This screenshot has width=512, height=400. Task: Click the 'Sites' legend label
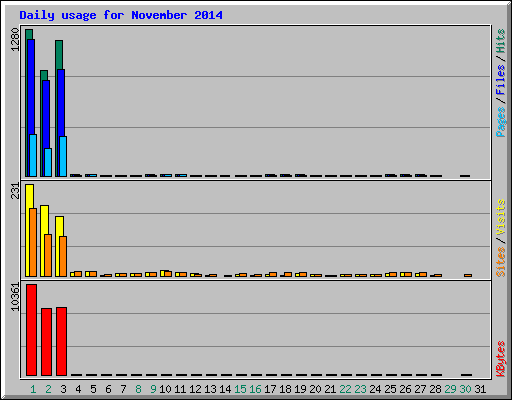point(500,262)
